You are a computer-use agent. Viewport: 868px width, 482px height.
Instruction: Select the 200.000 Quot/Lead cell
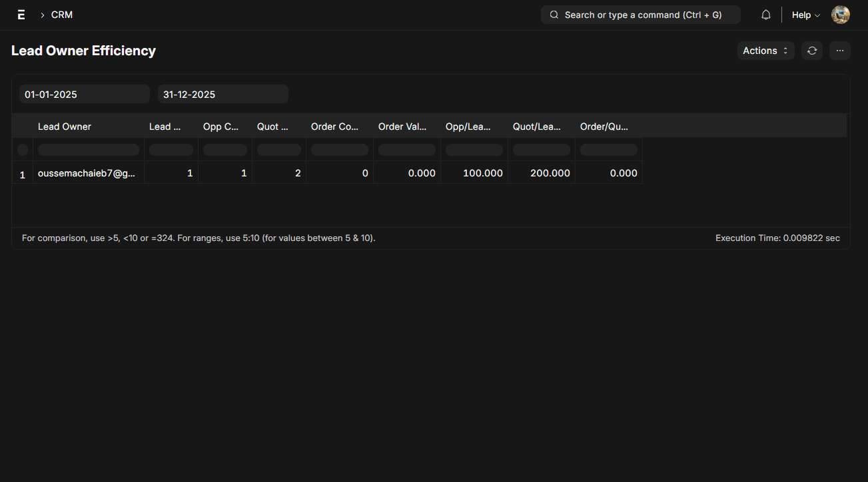point(542,173)
